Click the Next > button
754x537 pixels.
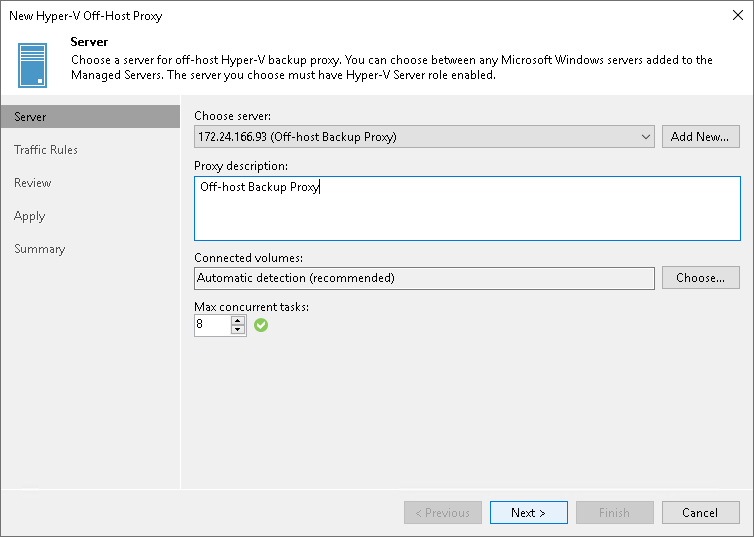coord(528,513)
